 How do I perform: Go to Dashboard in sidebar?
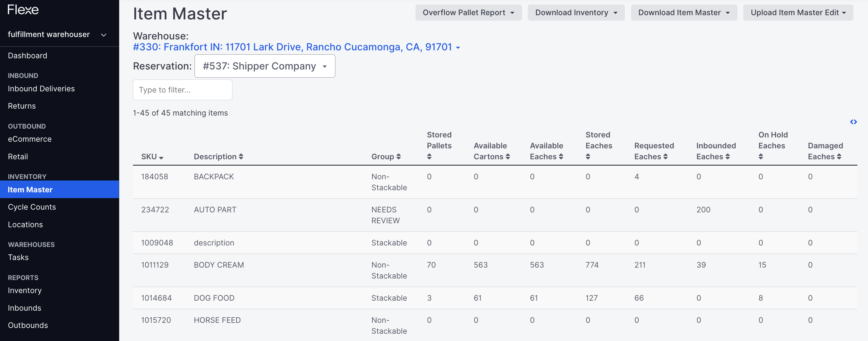tap(28, 56)
